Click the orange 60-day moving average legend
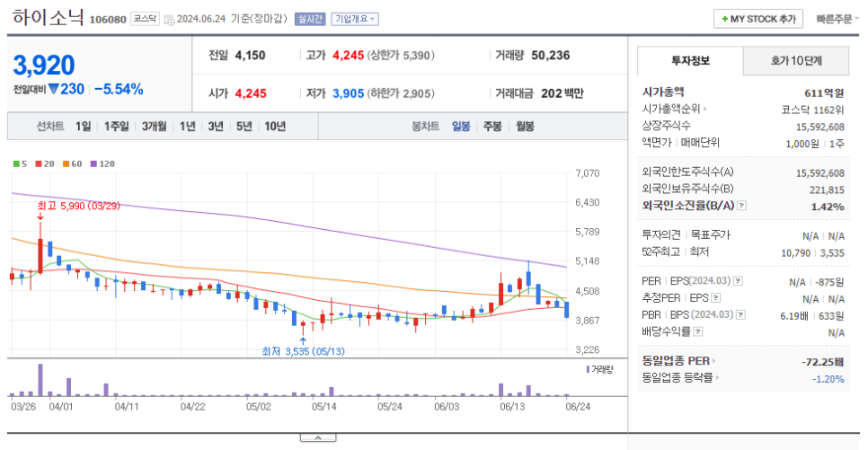Image resolution: width=868 pixels, height=450 pixels. [73, 163]
